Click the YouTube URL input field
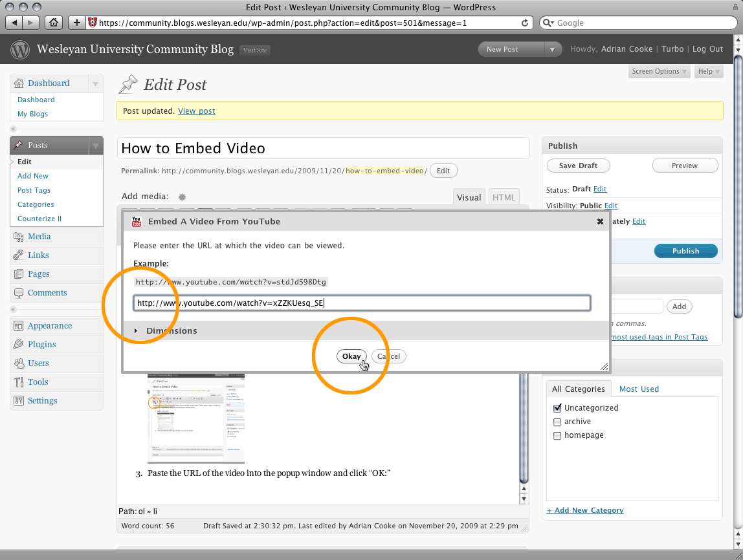The image size is (743, 560). (362, 303)
